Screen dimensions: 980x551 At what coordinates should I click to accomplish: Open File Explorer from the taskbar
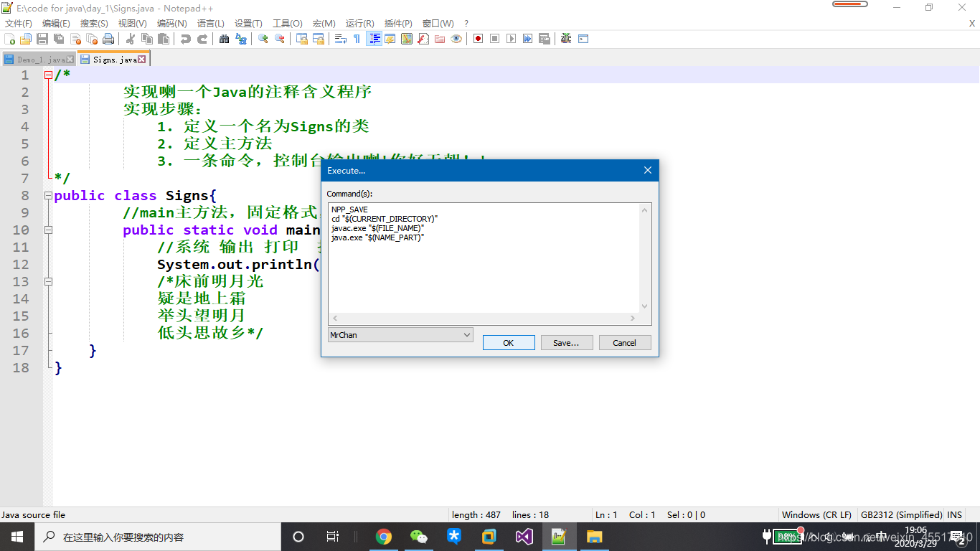point(594,537)
